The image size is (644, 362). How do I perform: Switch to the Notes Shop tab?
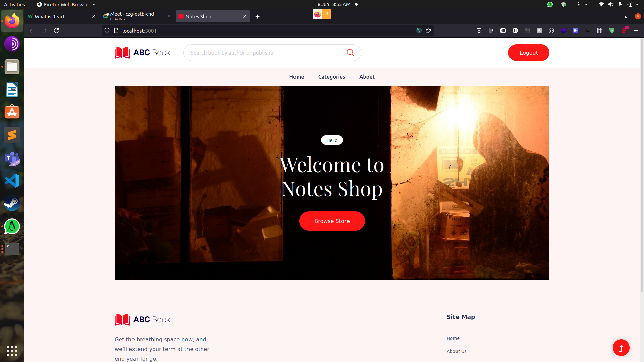click(x=208, y=16)
